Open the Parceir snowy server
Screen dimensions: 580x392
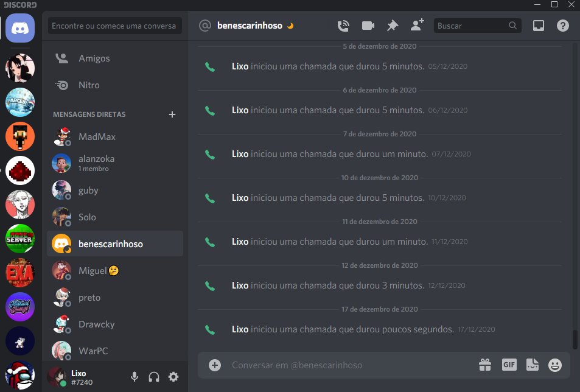(x=20, y=102)
